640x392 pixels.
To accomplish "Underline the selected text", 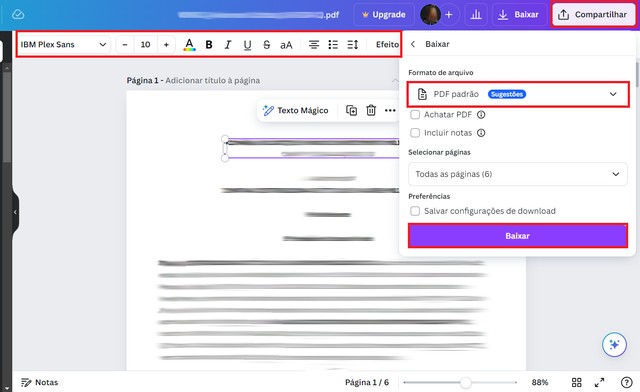I will click(x=247, y=45).
